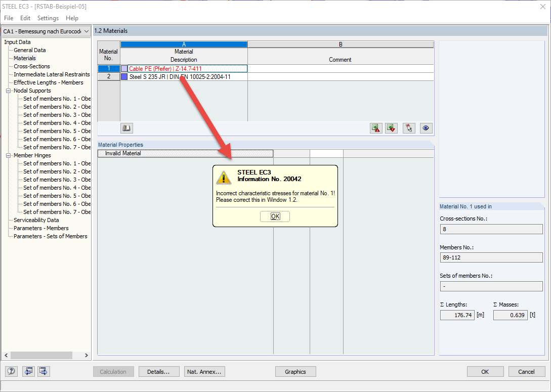Open the material library book icon
Viewport: 551px width, 392px height.
pyautogui.click(x=126, y=128)
